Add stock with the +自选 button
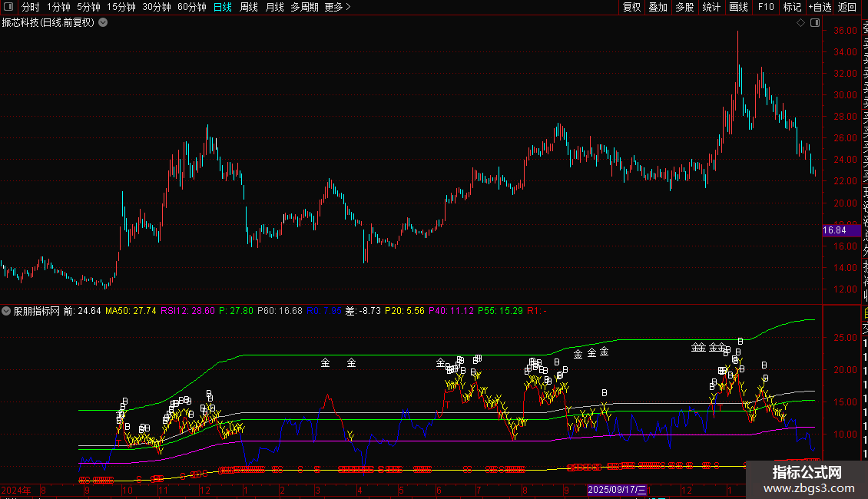 [x=820, y=7]
